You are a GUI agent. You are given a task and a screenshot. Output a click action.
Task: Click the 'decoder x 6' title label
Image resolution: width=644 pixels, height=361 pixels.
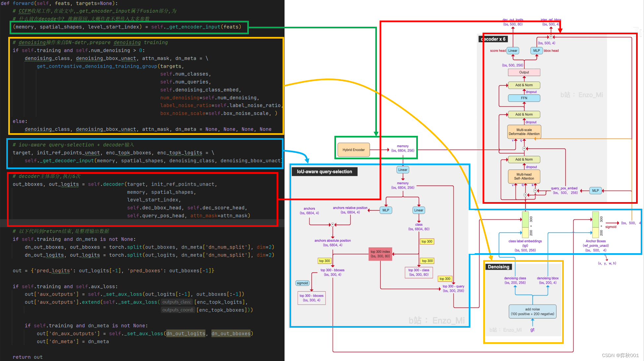(x=493, y=39)
